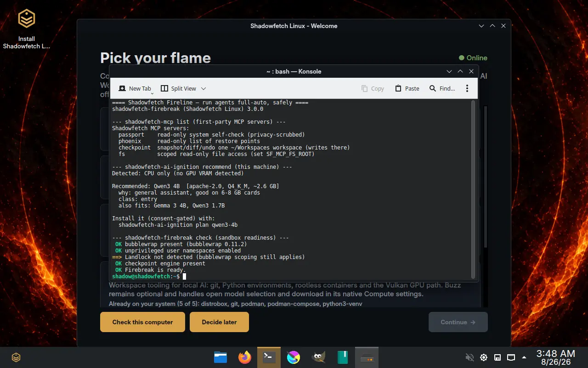
Task: Click the muted volume tray icon
Action: [469, 357]
